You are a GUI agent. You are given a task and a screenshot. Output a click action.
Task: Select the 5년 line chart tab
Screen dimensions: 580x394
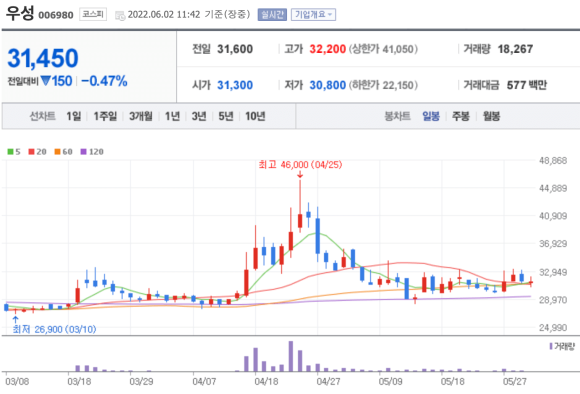pos(226,116)
